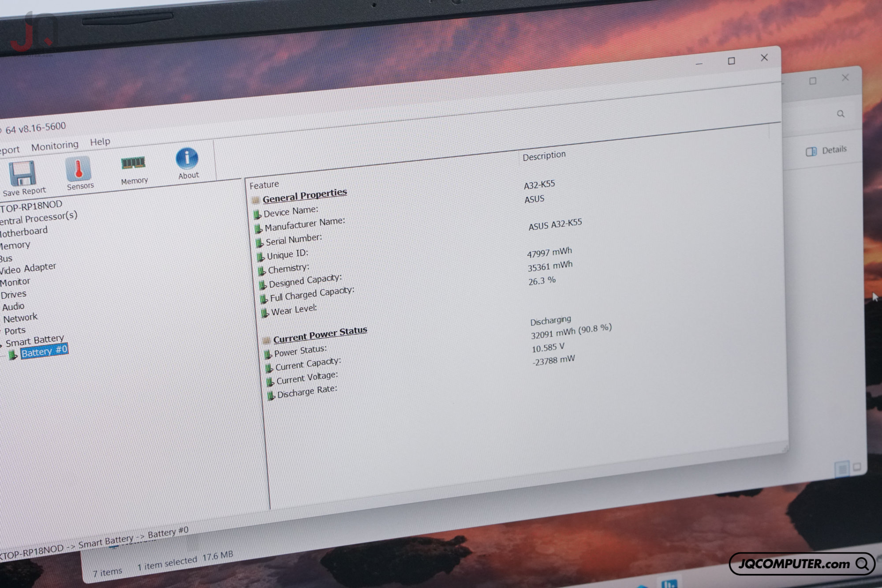882x588 pixels.
Task: Maximize the front HWiNFO window
Action: tap(732, 61)
